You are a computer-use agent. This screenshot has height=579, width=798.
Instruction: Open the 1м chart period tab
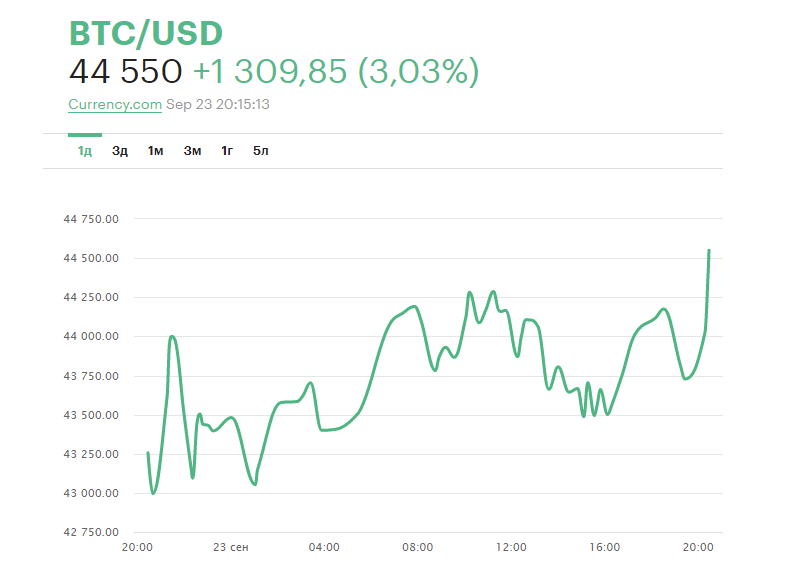(155, 151)
